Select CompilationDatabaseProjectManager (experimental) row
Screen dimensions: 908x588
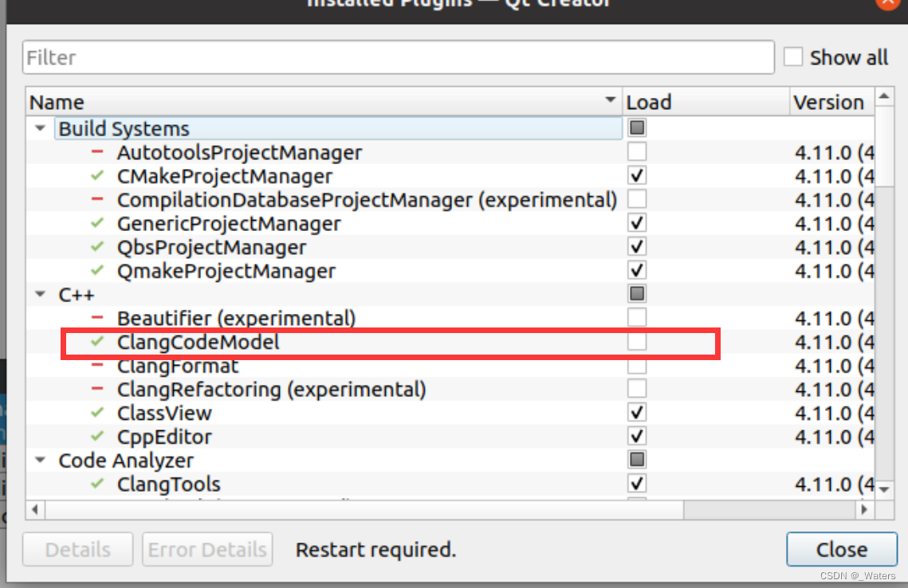point(450,200)
